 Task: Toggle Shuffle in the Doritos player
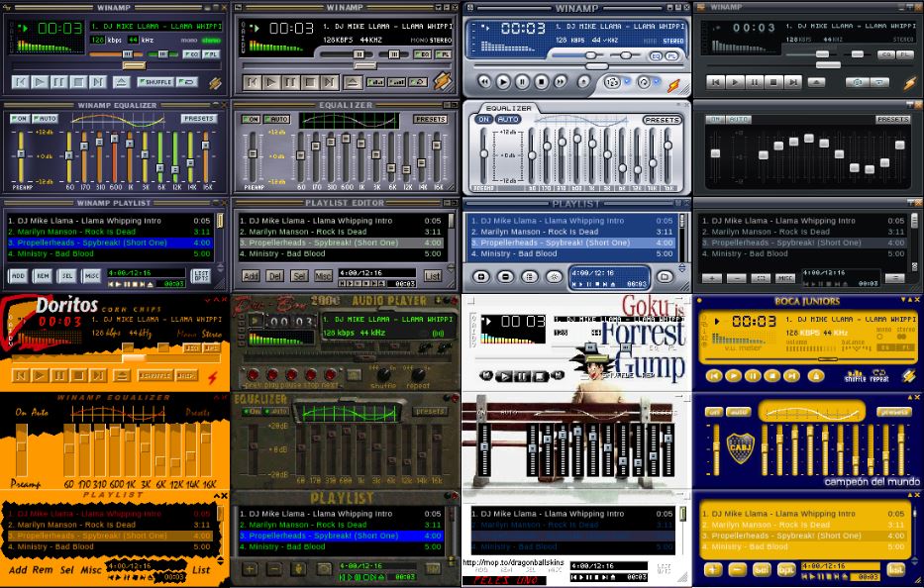click(x=154, y=376)
